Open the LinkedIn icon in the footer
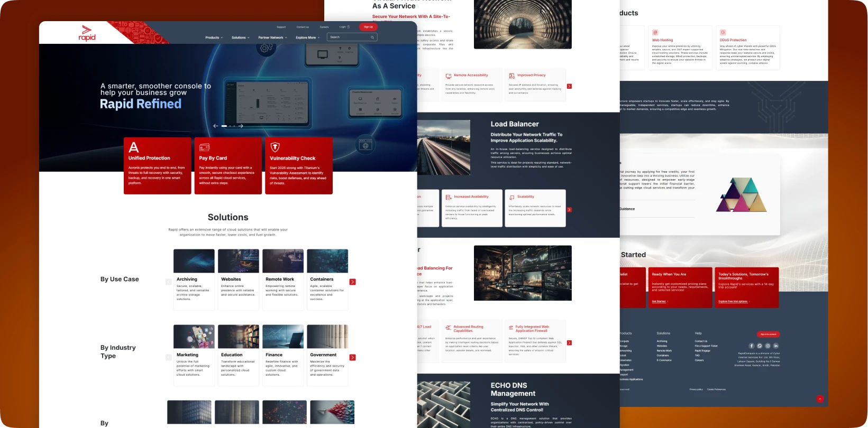This screenshot has height=428, width=868. point(776,346)
